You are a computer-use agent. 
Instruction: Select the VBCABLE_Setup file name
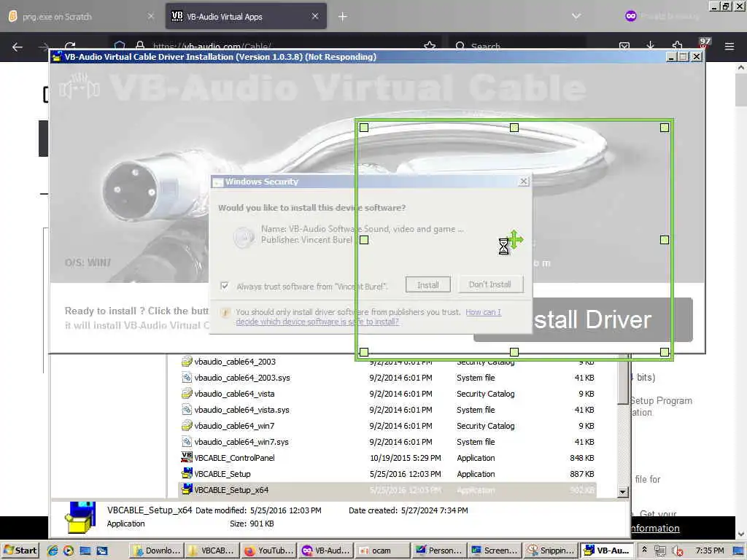pyautogui.click(x=222, y=474)
